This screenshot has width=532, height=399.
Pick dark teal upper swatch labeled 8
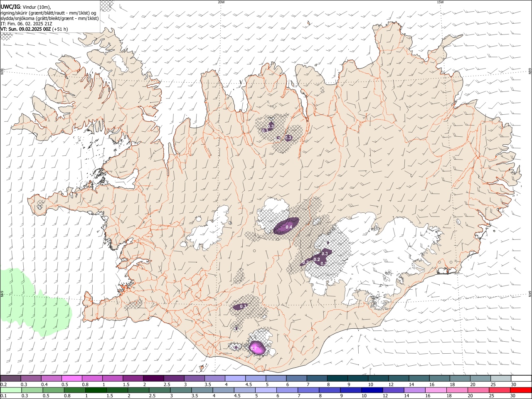(337, 378)
